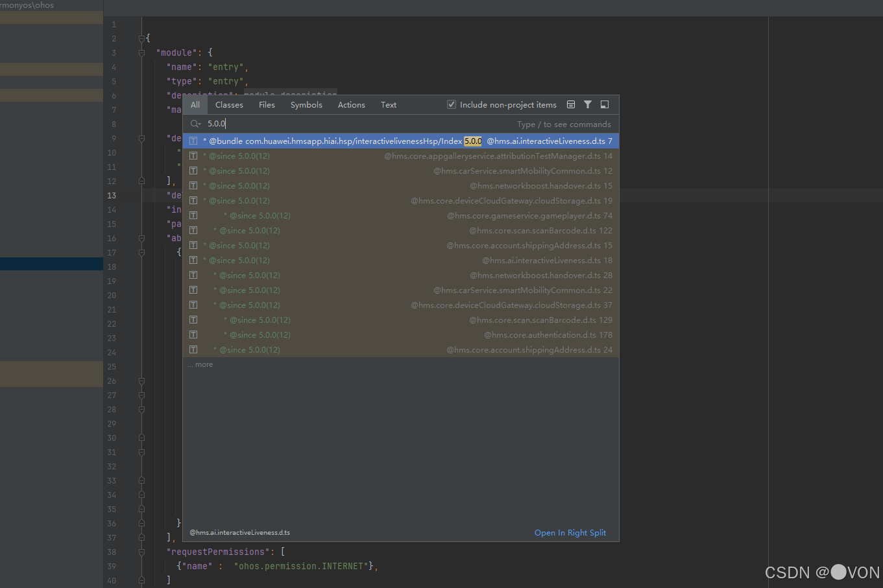Screen dimensions: 883x588
Task: Switch to the Text tab
Action: point(389,105)
